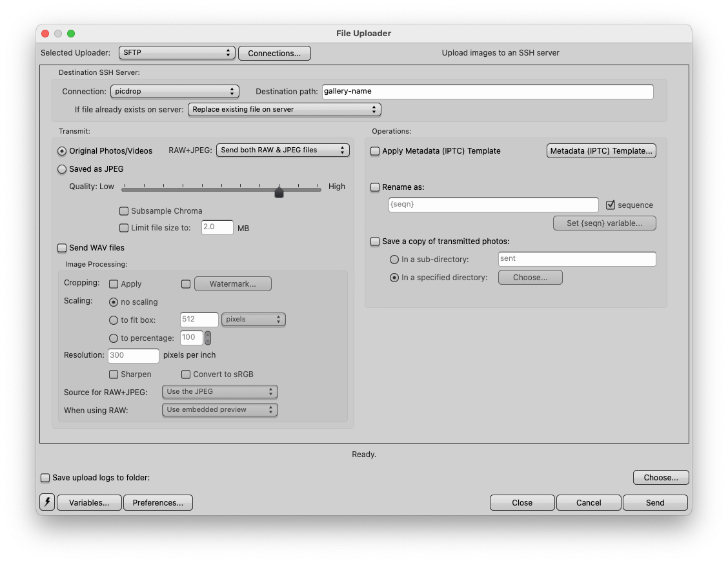
Task: Click the percentage field showing 100
Action: coord(192,337)
